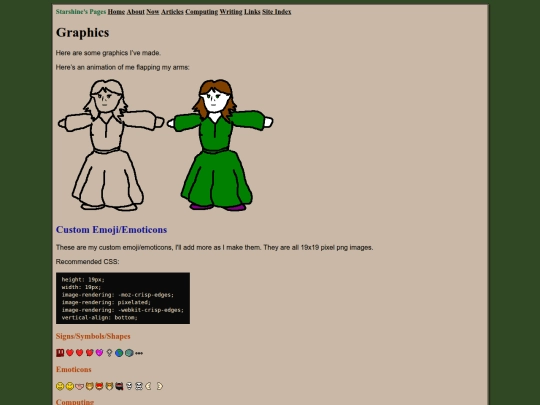Click the 'image-rendering: pixelated;' code line

click(106, 302)
